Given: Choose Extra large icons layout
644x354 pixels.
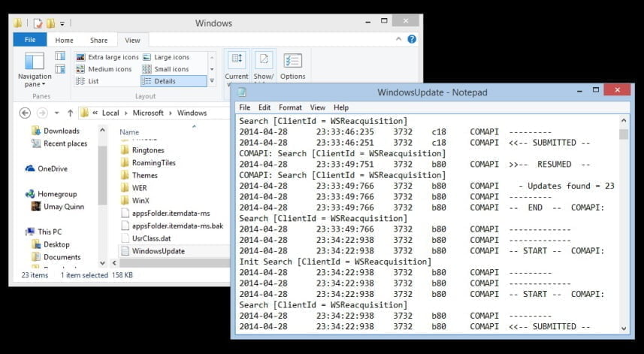Looking at the screenshot, I should pyautogui.click(x=107, y=57).
